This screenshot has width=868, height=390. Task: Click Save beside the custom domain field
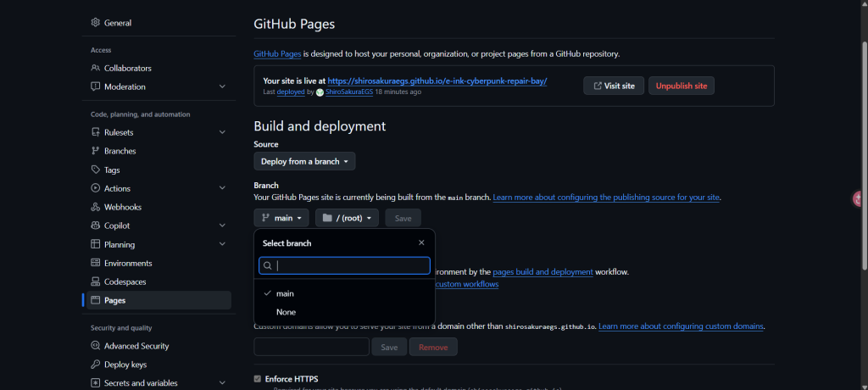pos(389,347)
